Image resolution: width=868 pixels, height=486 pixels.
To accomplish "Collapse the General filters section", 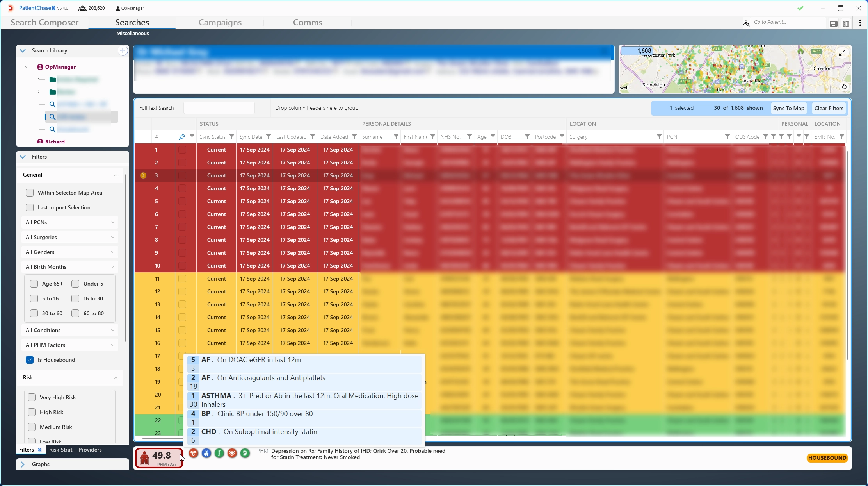I will click(116, 175).
